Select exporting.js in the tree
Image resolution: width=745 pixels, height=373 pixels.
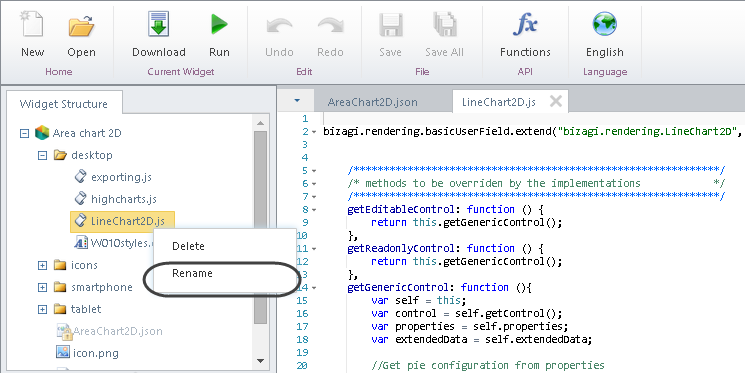point(121,177)
